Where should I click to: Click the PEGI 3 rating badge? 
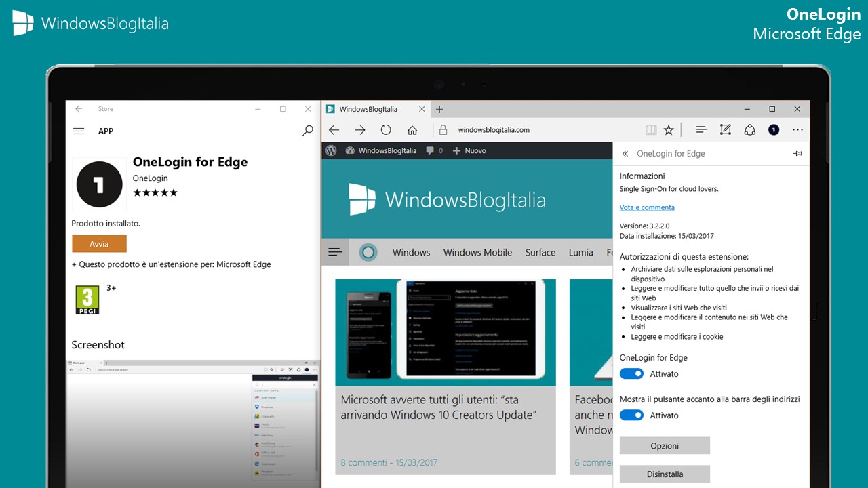[87, 299]
